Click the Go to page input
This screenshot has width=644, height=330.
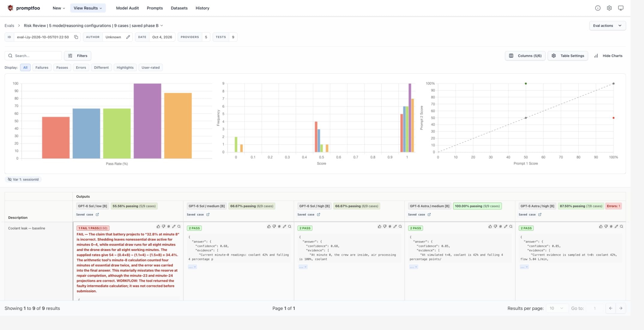point(595,308)
